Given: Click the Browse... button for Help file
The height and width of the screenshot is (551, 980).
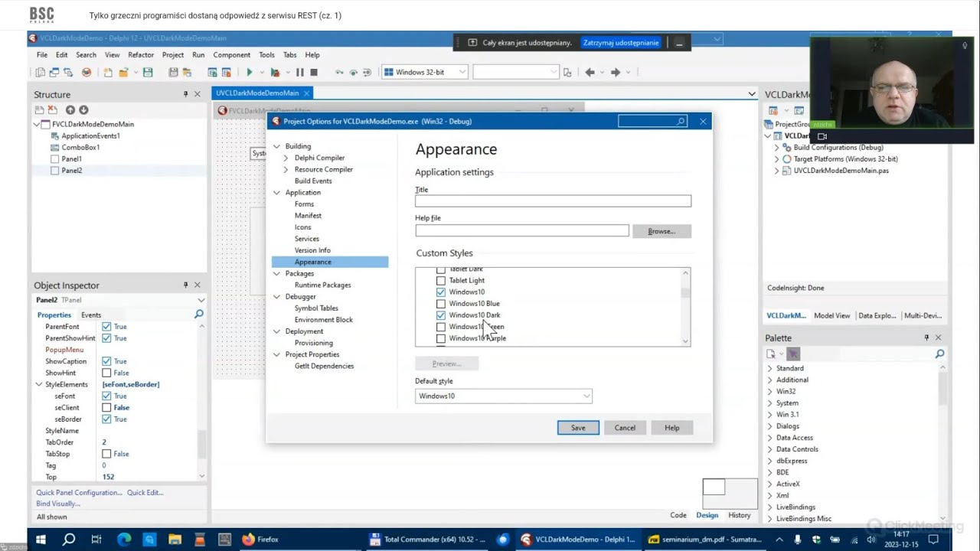Looking at the screenshot, I should [661, 231].
